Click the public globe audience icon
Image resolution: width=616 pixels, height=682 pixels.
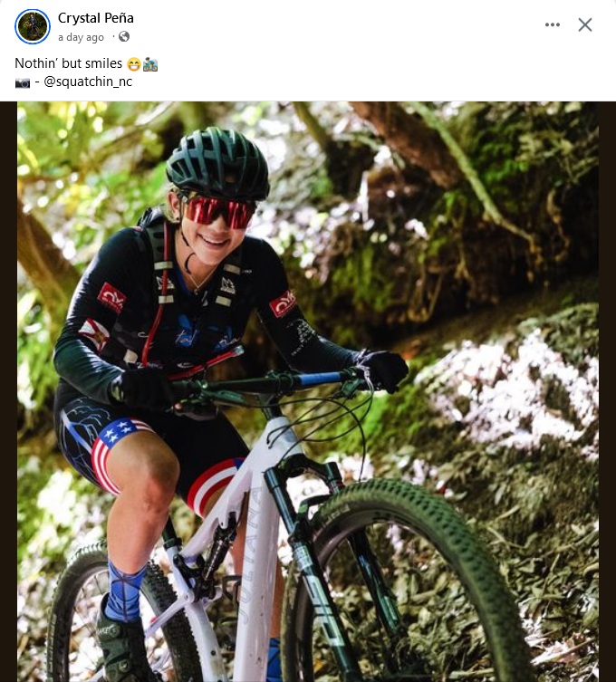click(124, 37)
